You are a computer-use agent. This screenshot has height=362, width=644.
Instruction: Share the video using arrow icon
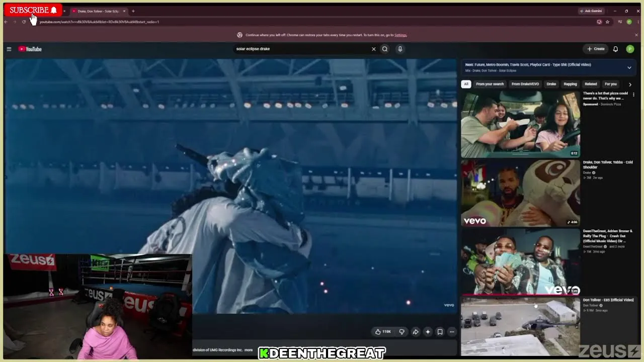[416, 332]
